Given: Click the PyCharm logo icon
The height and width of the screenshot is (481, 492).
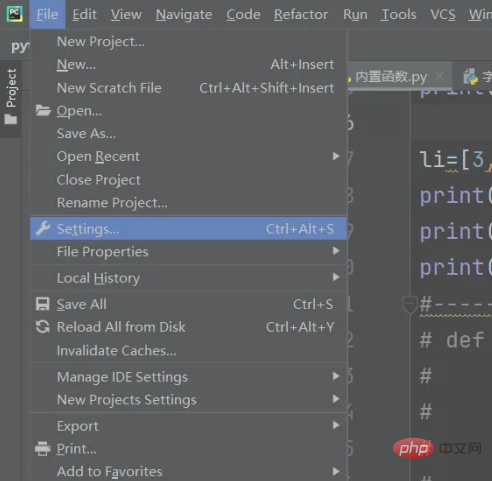Looking at the screenshot, I should coord(15,14).
